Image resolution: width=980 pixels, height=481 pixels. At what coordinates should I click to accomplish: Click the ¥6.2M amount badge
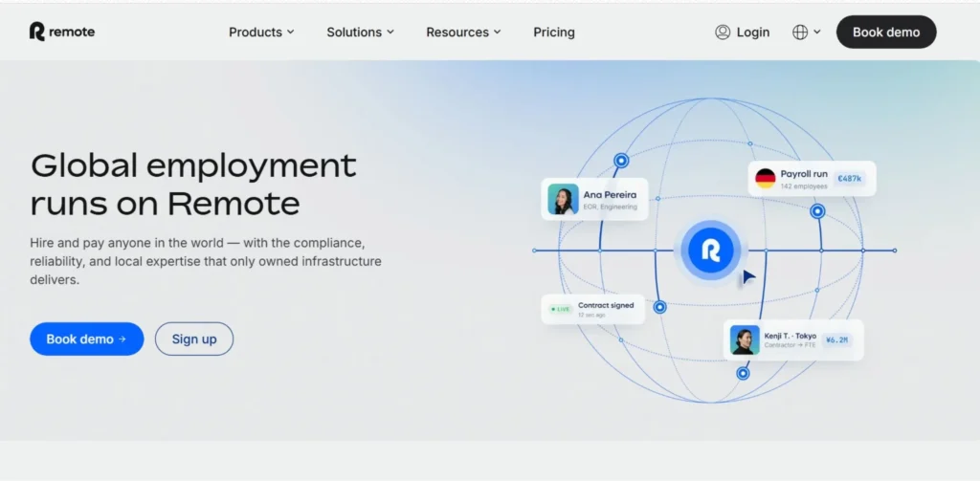click(836, 339)
